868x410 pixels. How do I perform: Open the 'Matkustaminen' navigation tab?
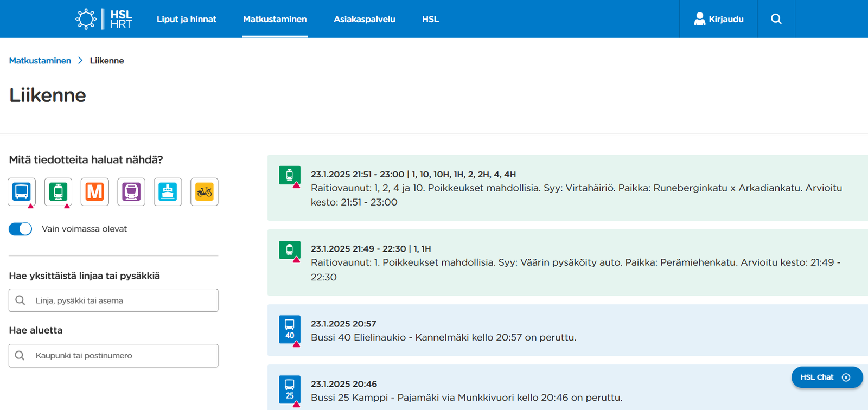click(x=275, y=19)
